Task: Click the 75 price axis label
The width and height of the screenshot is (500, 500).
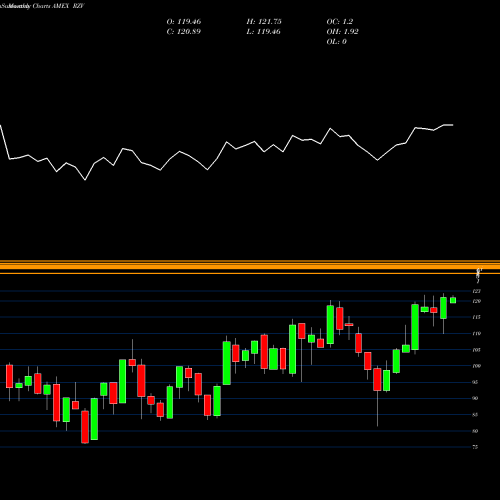Action: [x=475, y=447]
